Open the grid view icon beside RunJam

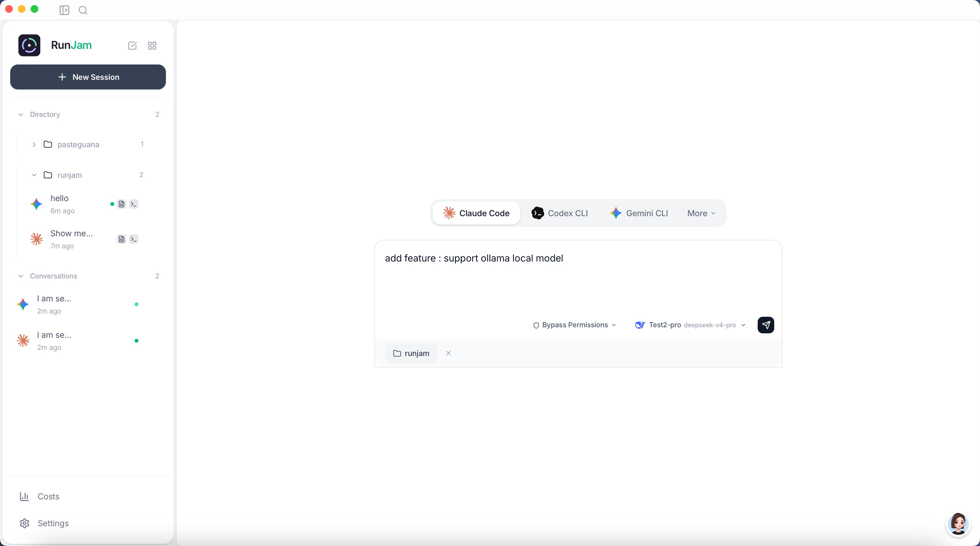(x=152, y=46)
